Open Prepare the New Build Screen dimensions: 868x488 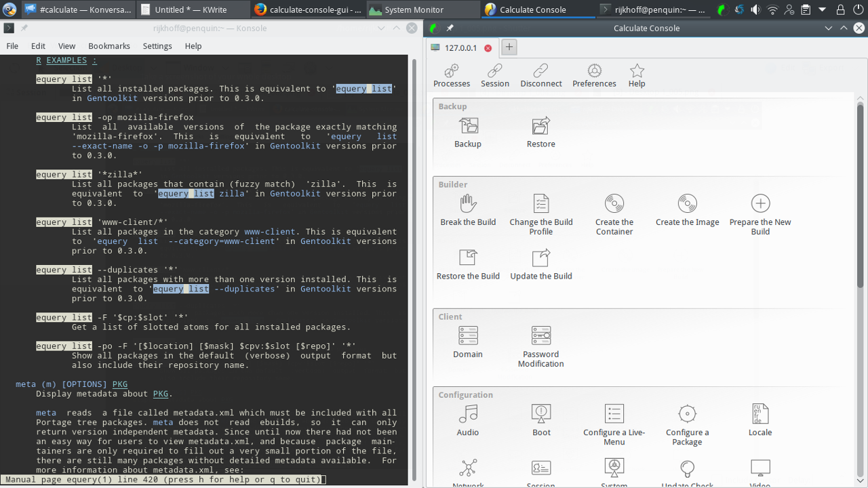[760, 215]
